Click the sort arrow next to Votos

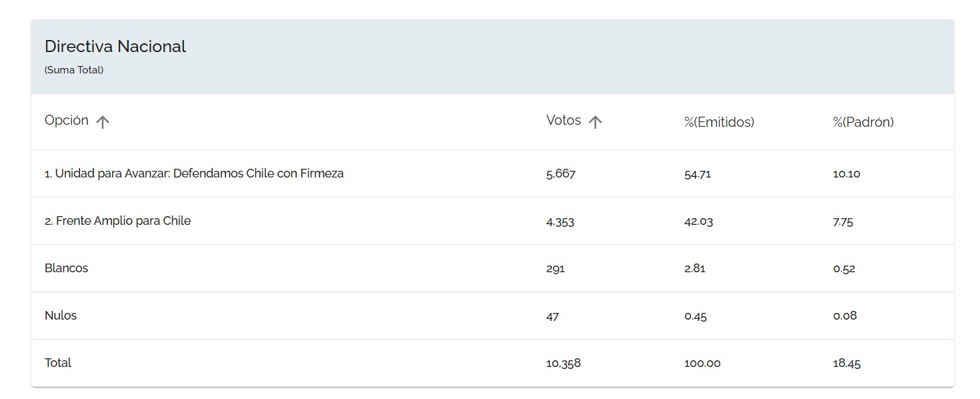tap(595, 122)
